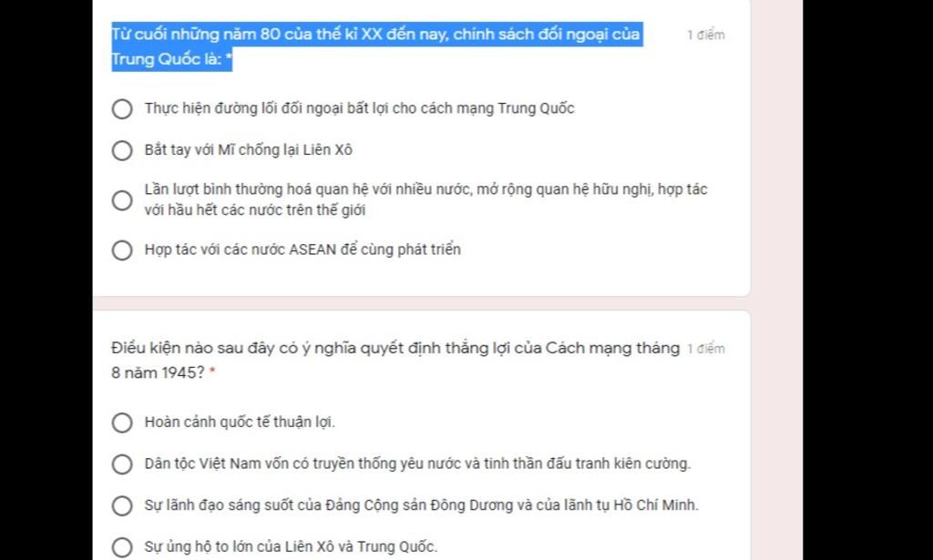Pick radio button 'Hợp tác với các nước ASEAN'
The height and width of the screenshot is (560, 933).
[122, 250]
